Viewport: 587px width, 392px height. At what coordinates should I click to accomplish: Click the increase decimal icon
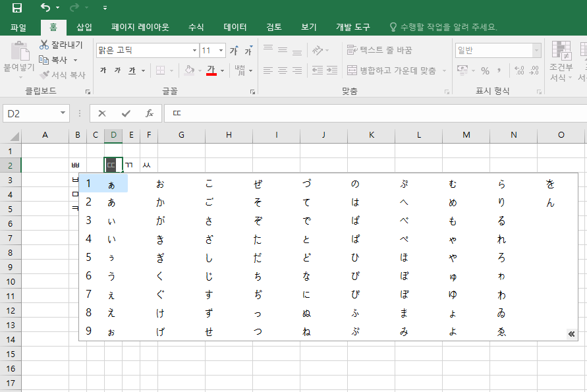coord(519,70)
